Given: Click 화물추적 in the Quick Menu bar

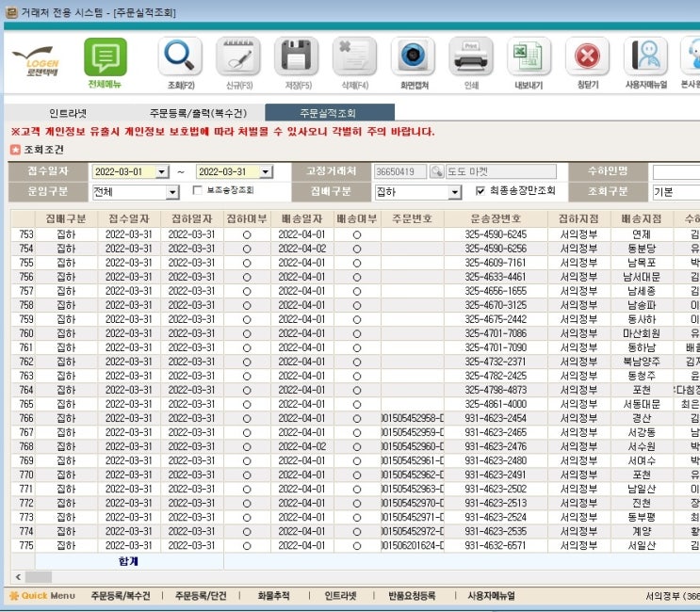Looking at the screenshot, I should [274, 596].
